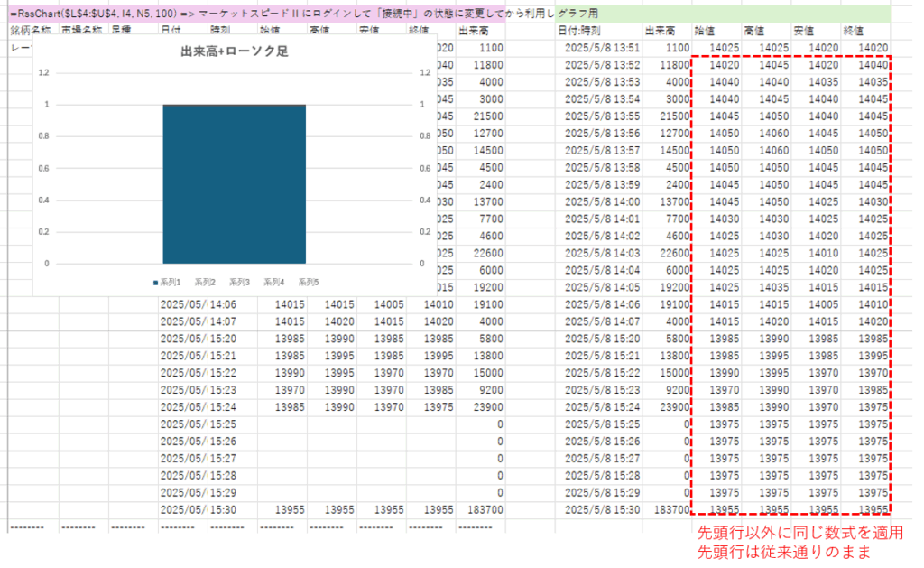
Task: Select the 市場名称 column header cell
Action: [x=84, y=31]
